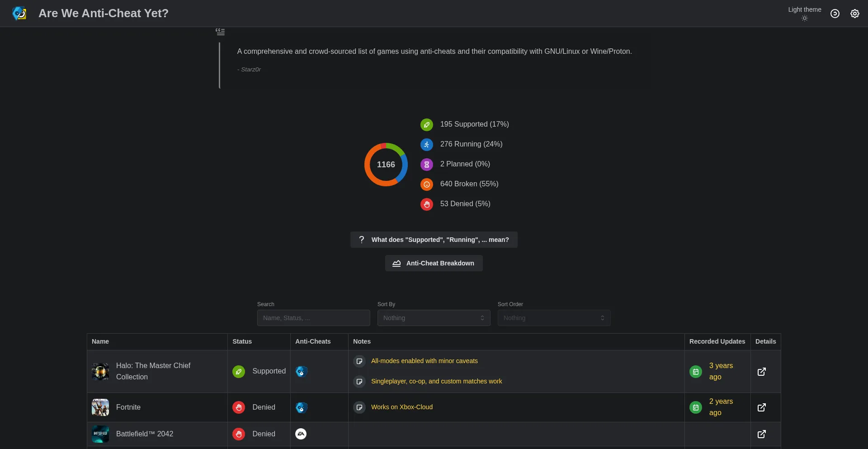Click the blue Running status icon in legend
The height and width of the screenshot is (449, 868).
pyautogui.click(x=427, y=145)
